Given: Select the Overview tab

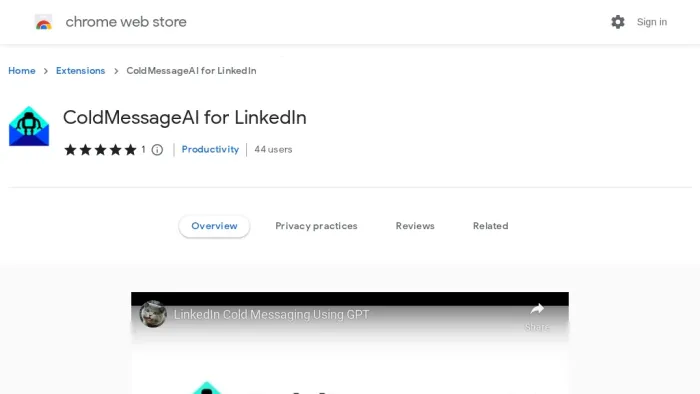Looking at the screenshot, I should [214, 226].
